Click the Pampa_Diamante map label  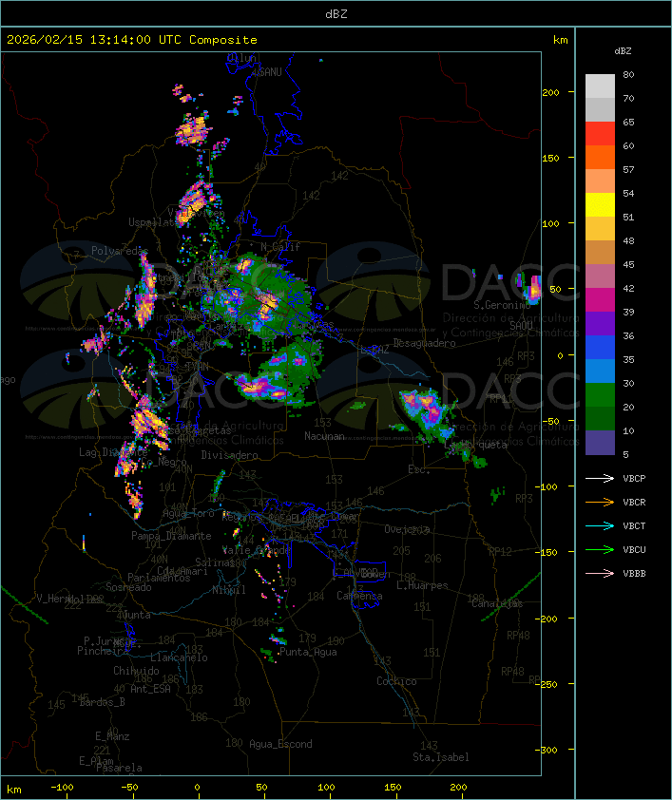coord(171,536)
